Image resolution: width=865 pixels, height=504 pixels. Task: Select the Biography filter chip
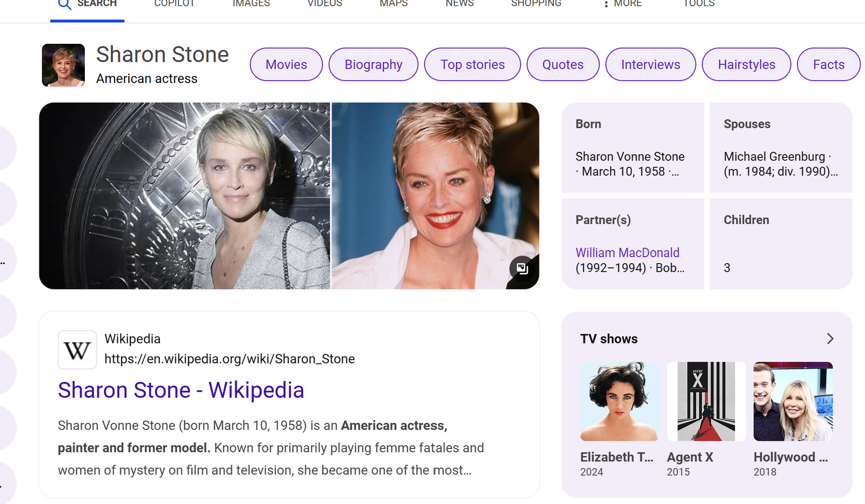(373, 64)
